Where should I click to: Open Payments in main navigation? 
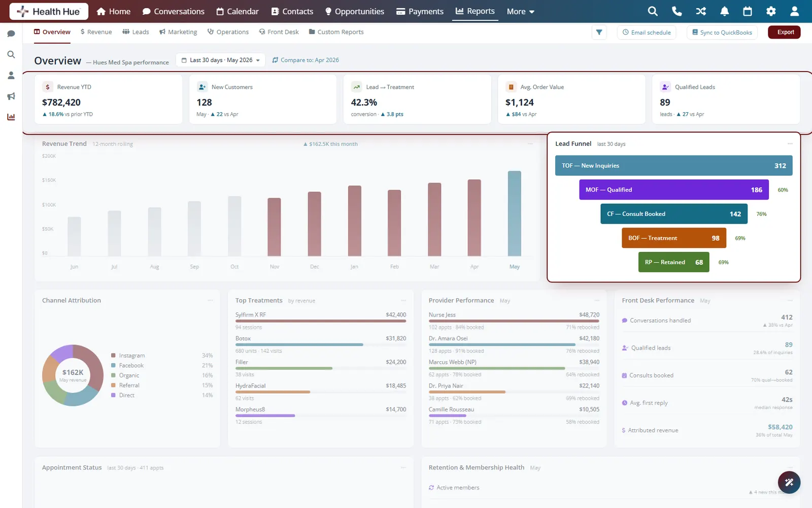click(420, 11)
